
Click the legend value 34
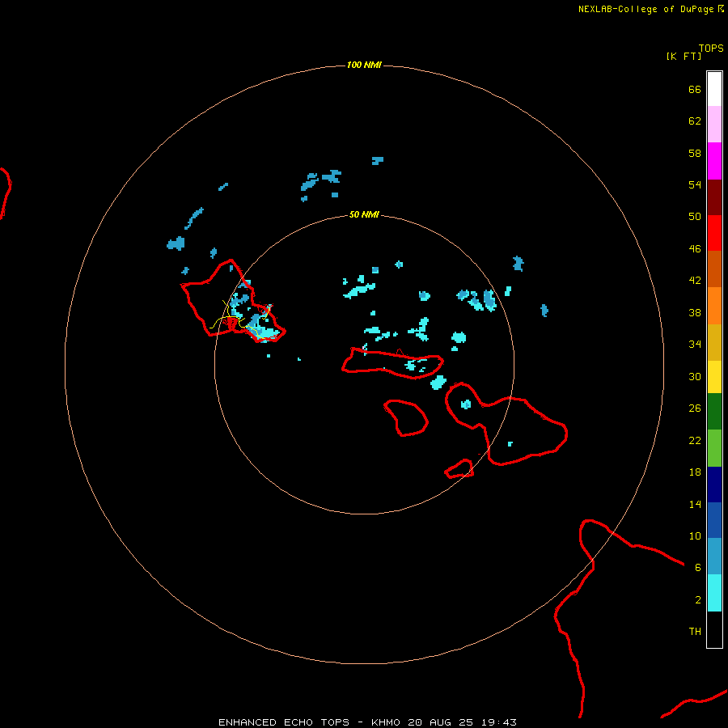point(695,344)
